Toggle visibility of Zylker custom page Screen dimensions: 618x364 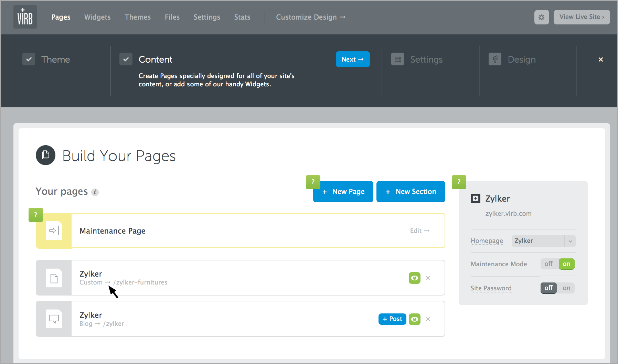(414, 278)
